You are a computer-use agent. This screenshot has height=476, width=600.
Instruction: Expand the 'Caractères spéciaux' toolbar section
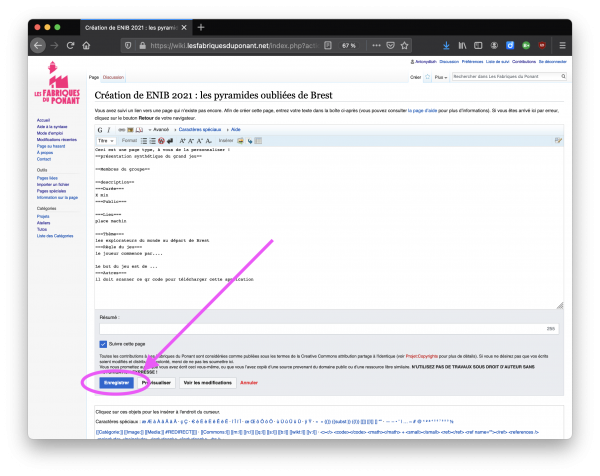[x=204, y=130]
